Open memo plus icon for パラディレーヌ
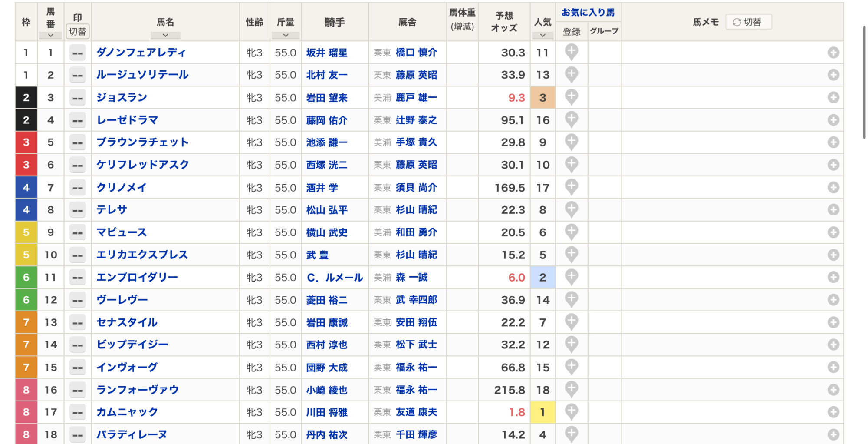This screenshot has height=444, width=868. [x=833, y=434]
